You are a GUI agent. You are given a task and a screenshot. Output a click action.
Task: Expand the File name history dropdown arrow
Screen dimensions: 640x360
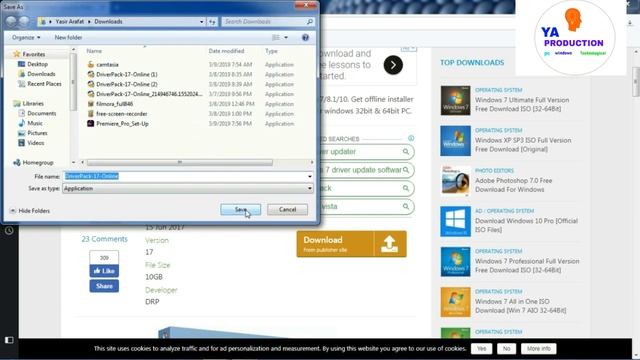pyautogui.click(x=310, y=176)
